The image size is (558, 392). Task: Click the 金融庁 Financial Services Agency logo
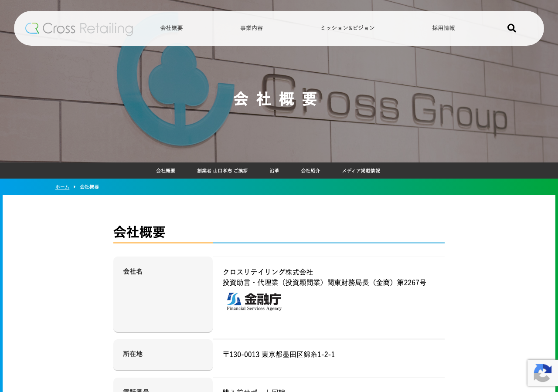pos(254,301)
